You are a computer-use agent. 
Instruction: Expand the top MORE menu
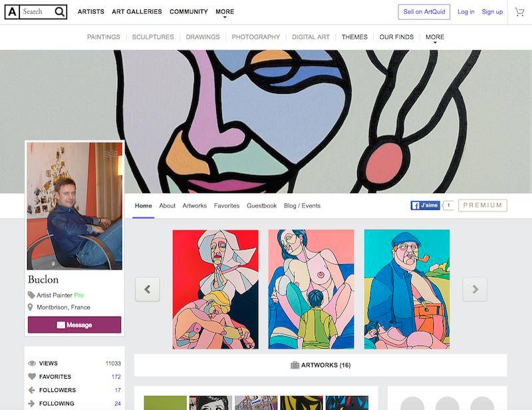coord(225,12)
